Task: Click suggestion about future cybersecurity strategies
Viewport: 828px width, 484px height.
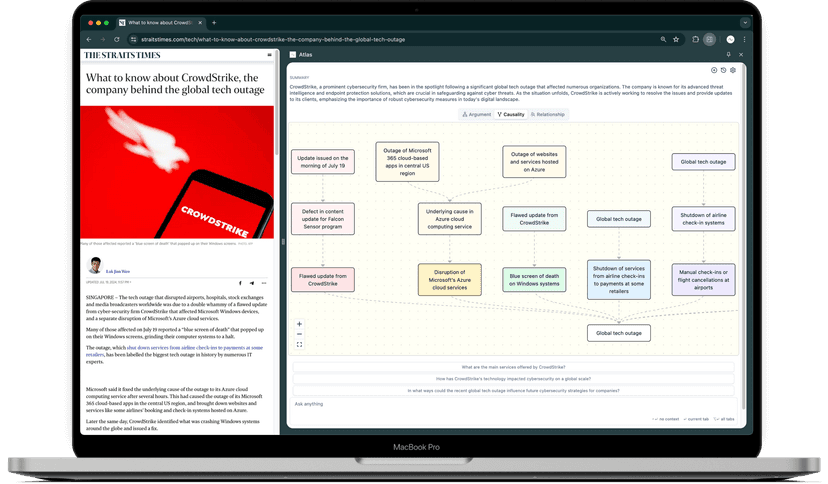Action: coord(513,391)
